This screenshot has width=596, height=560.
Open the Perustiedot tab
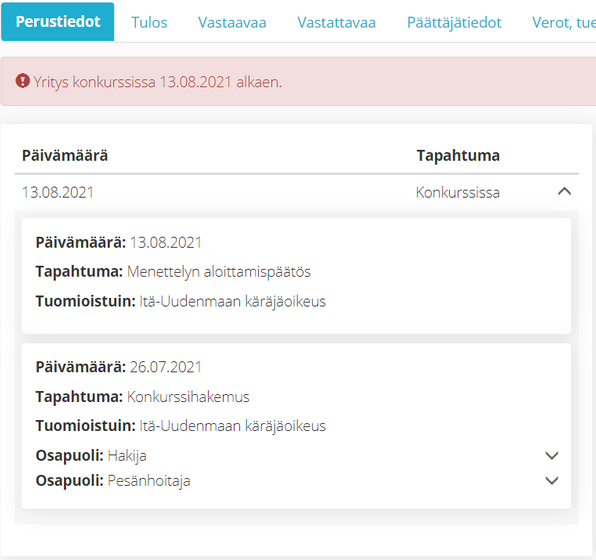tap(58, 22)
